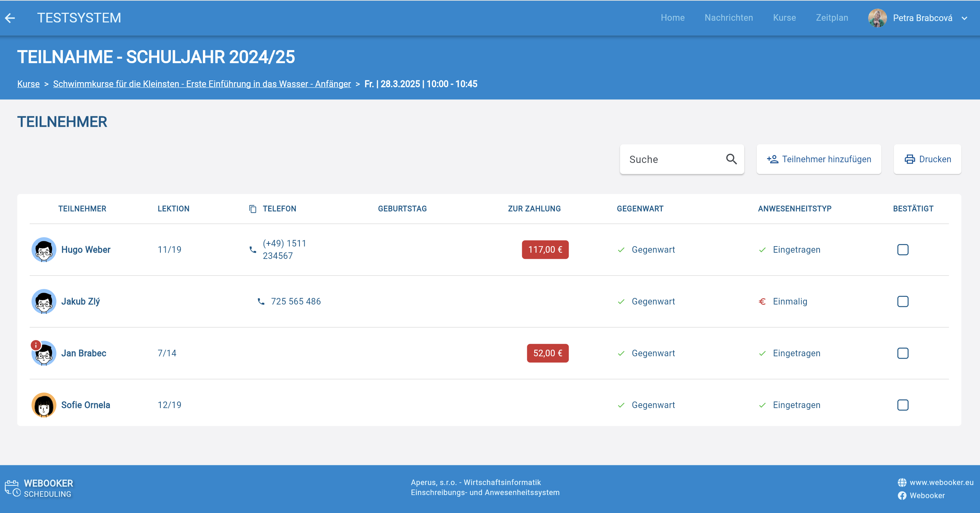Click the back arrow icon
The width and height of the screenshot is (980, 513).
(x=10, y=18)
